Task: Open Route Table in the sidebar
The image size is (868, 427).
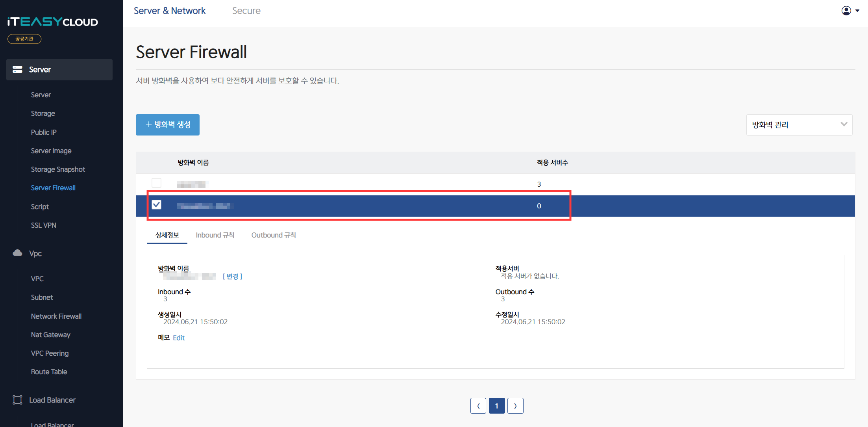Action: tap(49, 372)
